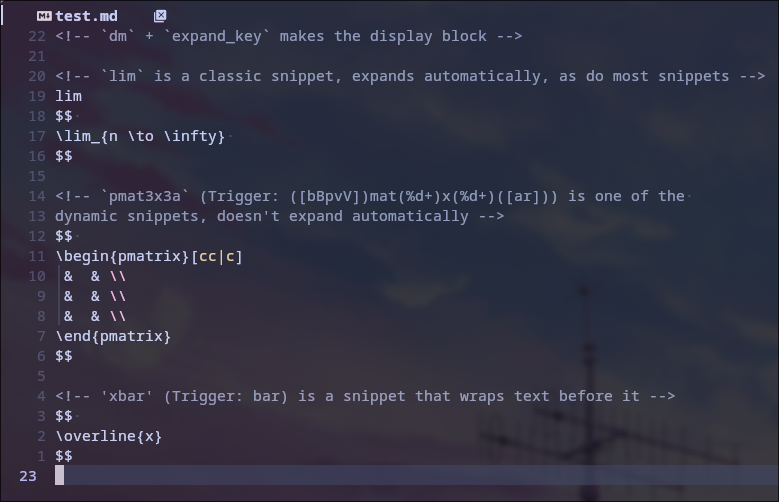Click relative line number 17 in gutter
Image resolution: width=779 pixels, height=502 pixels.
[37, 136]
